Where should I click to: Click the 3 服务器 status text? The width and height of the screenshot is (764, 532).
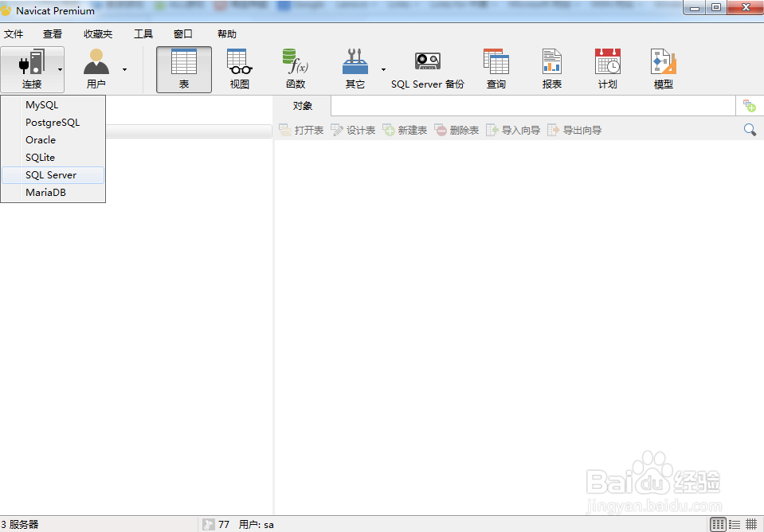(19, 525)
